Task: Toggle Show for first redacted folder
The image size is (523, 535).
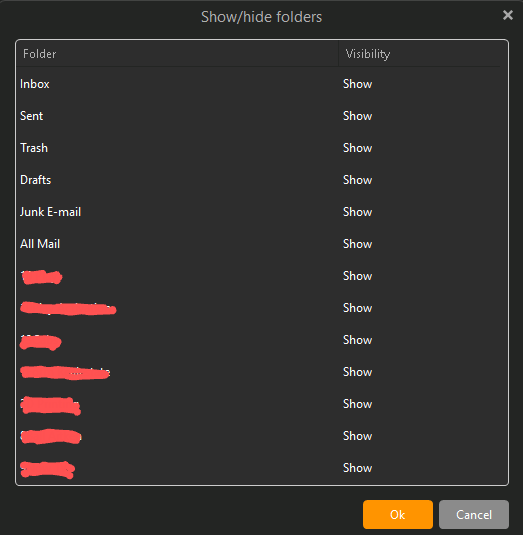Action: point(357,276)
